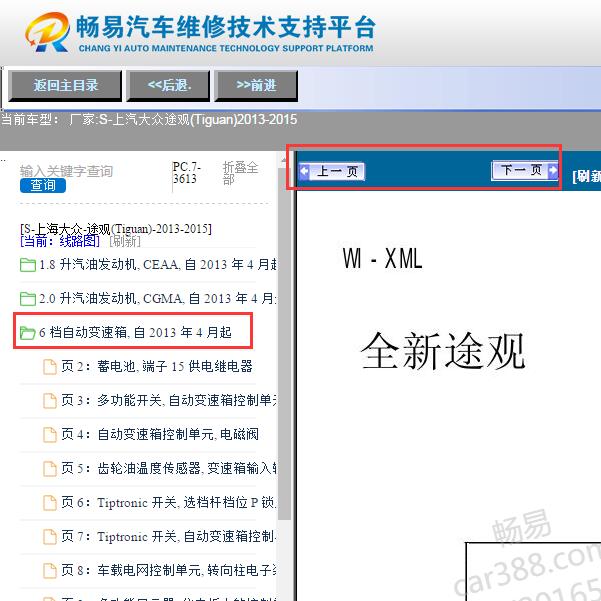Go back using <<后退 button
The height and width of the screenshot is (601, 601).
pyautogui.click(x=168, y=85)
